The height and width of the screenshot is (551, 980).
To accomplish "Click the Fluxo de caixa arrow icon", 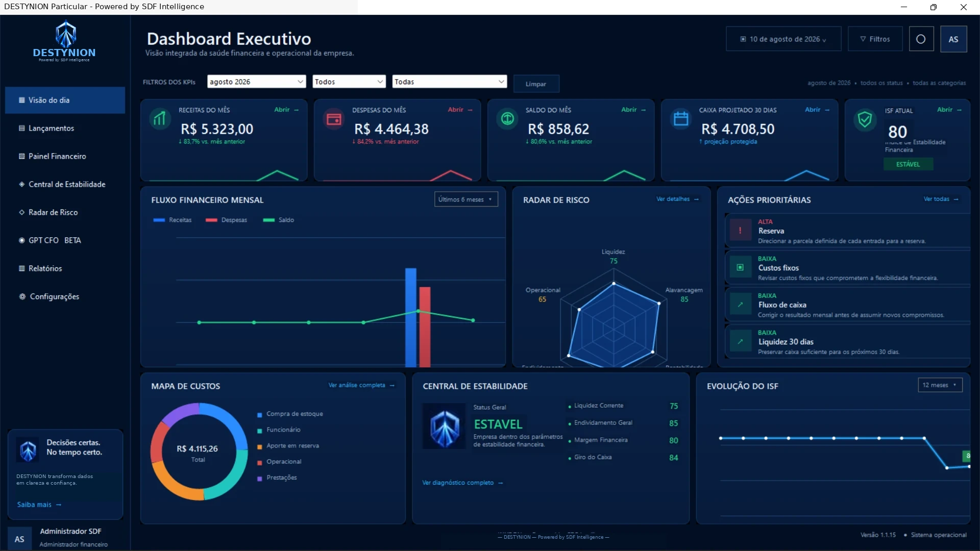I will tap(740, 305).
